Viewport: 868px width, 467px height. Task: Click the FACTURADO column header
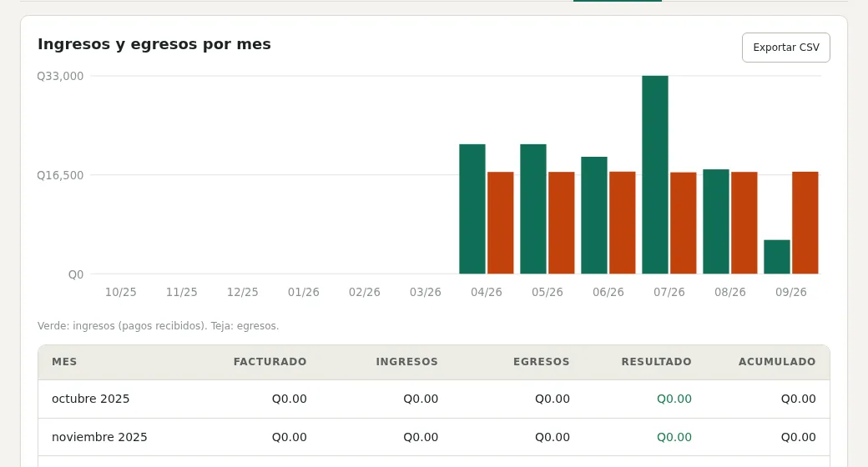(270, 362)
